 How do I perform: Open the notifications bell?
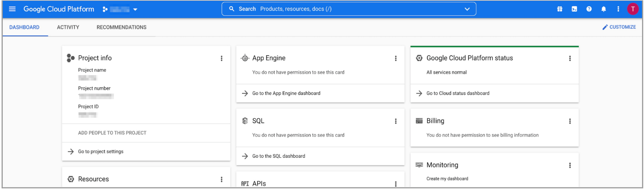coord(604,9)
